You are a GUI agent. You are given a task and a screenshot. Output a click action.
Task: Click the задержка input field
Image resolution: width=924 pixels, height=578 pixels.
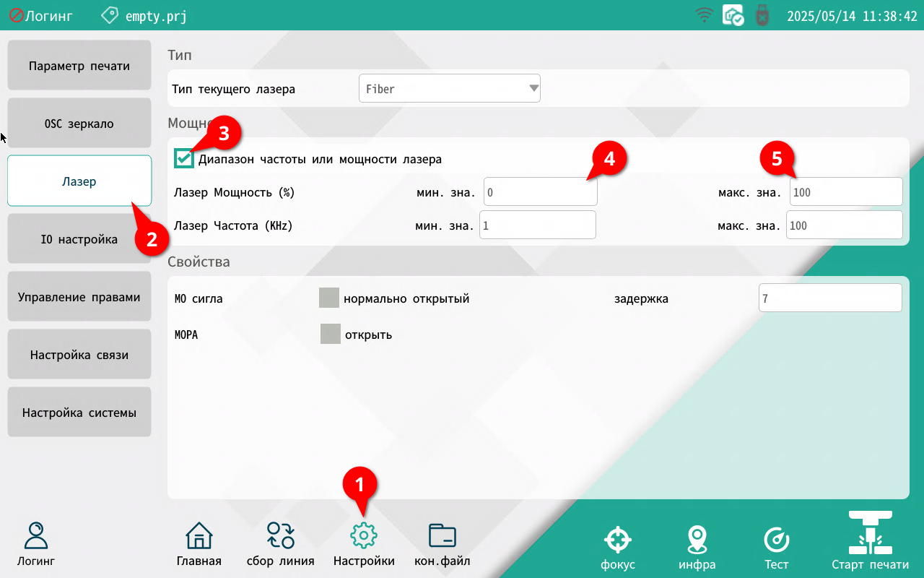coord(829,298)
